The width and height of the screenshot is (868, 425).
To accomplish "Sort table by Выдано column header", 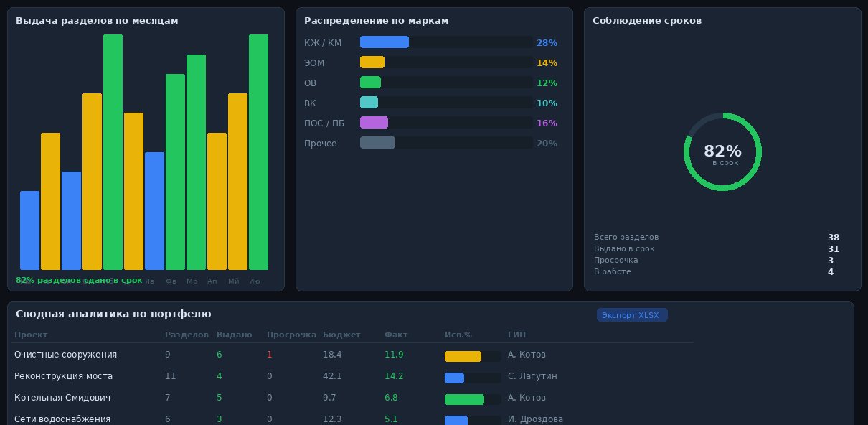I will pos(234,335).
